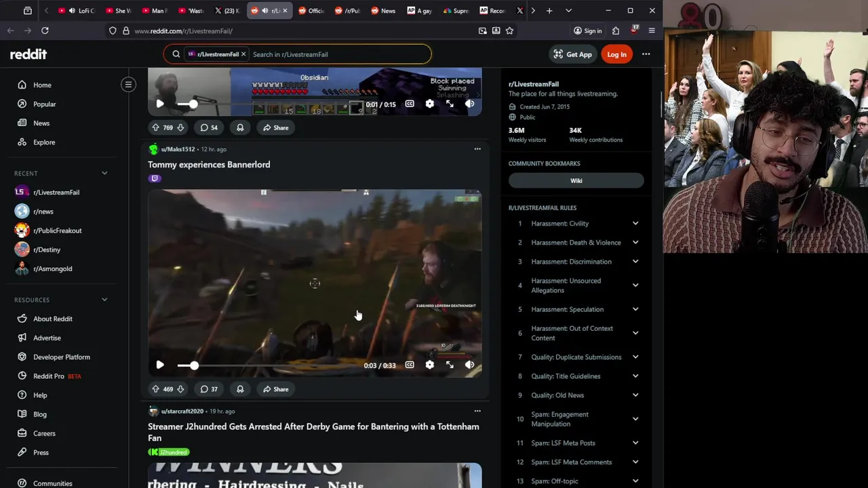The height and width of the screenshot is (488, 868).
Task: Mute the Minecraft video volume
Action: pos(469,104)
